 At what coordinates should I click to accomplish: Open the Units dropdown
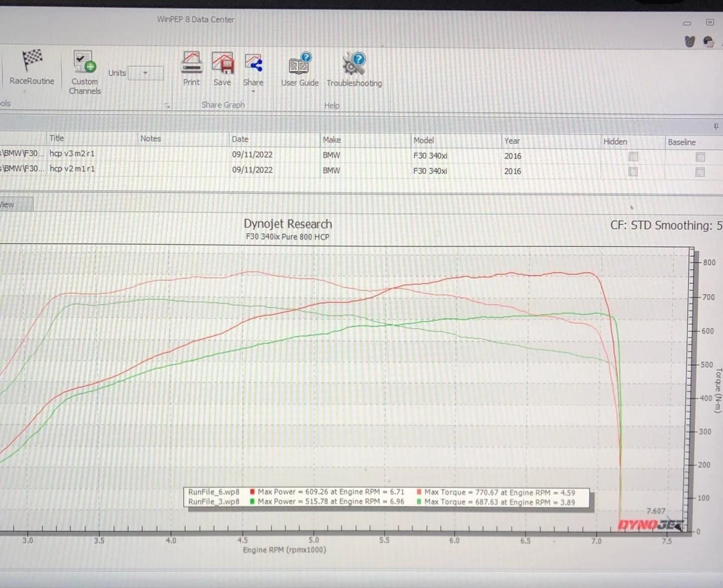click(146, 73)
